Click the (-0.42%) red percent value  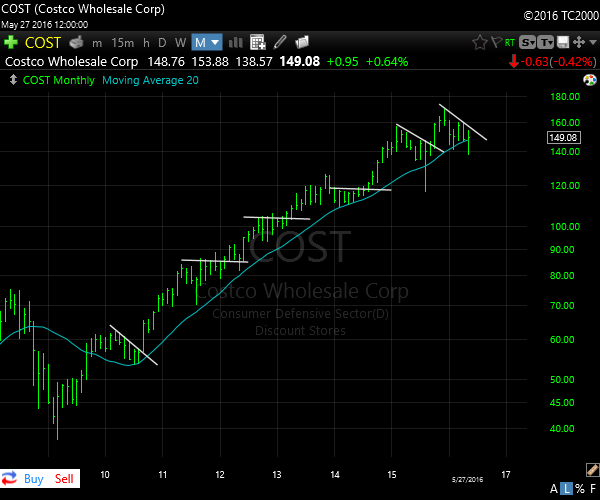573,62
